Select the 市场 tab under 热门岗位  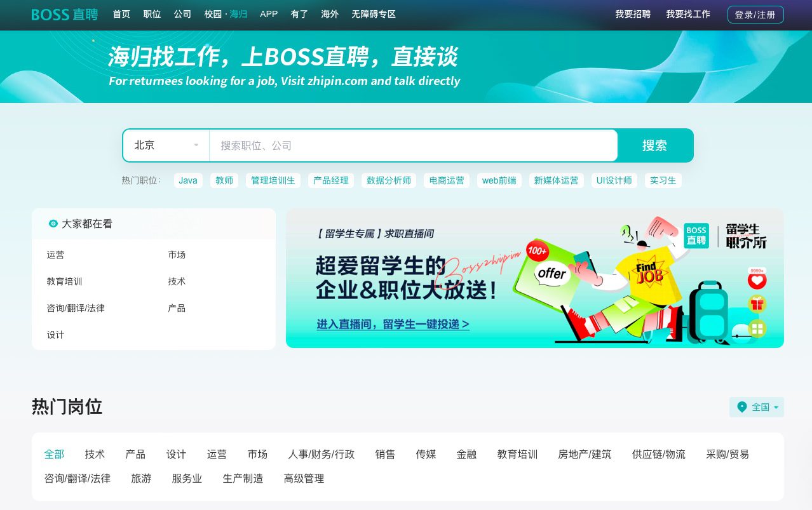[x=257, y=454]
